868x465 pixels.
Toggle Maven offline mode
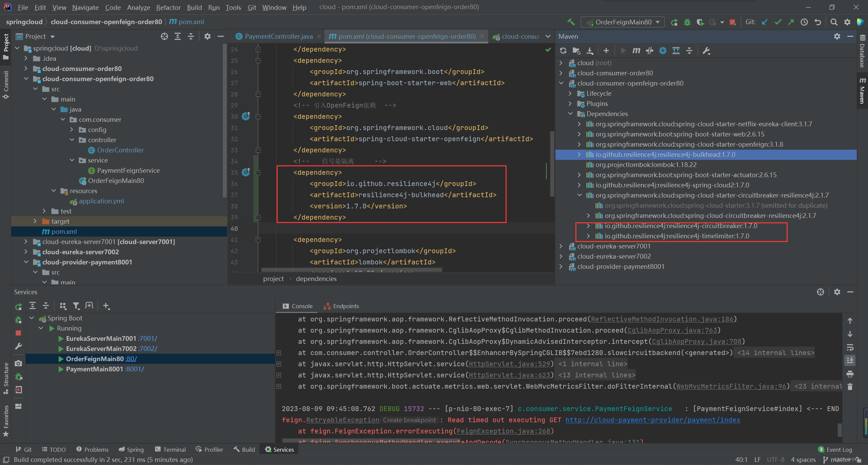(x=649, y=51)
